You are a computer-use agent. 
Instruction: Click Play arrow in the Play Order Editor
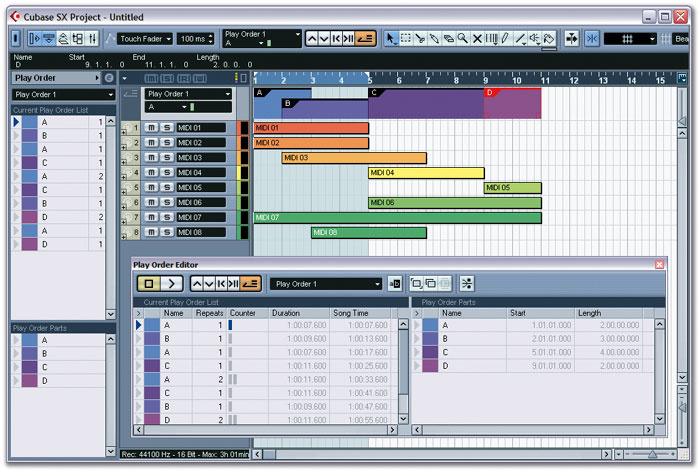click(x=171, y=284)
